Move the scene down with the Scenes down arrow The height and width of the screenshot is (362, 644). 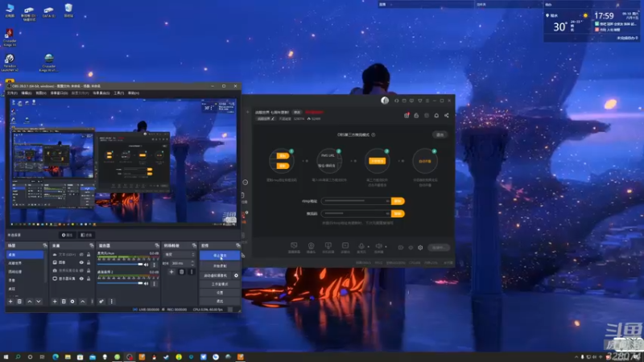tap(38, 301)
